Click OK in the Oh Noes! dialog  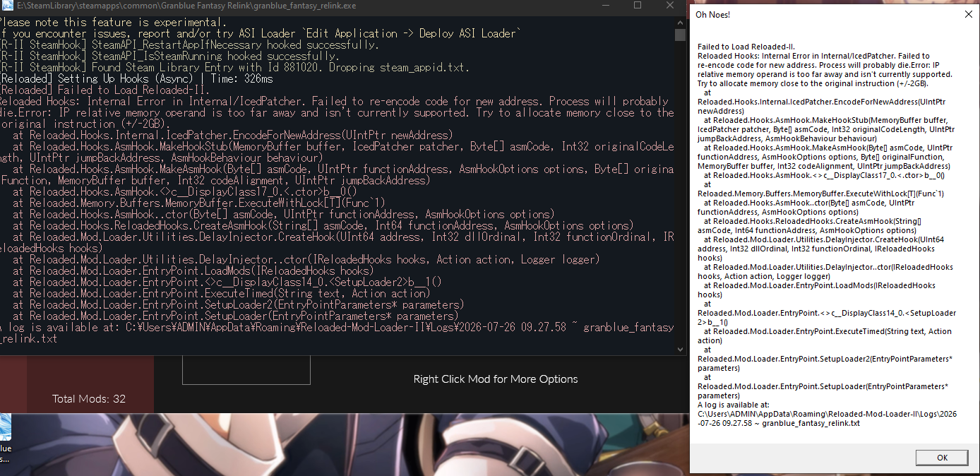[x=942, y=458]
